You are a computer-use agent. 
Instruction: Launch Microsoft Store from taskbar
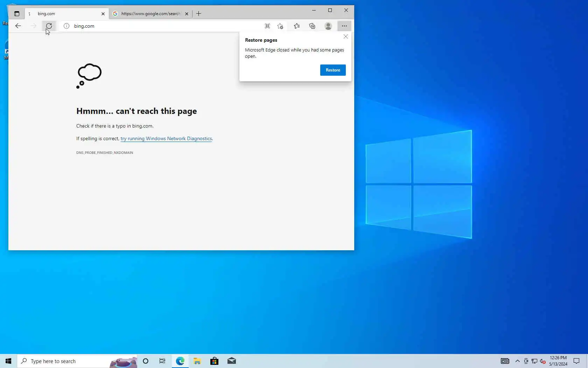click(x=214, y=361)
